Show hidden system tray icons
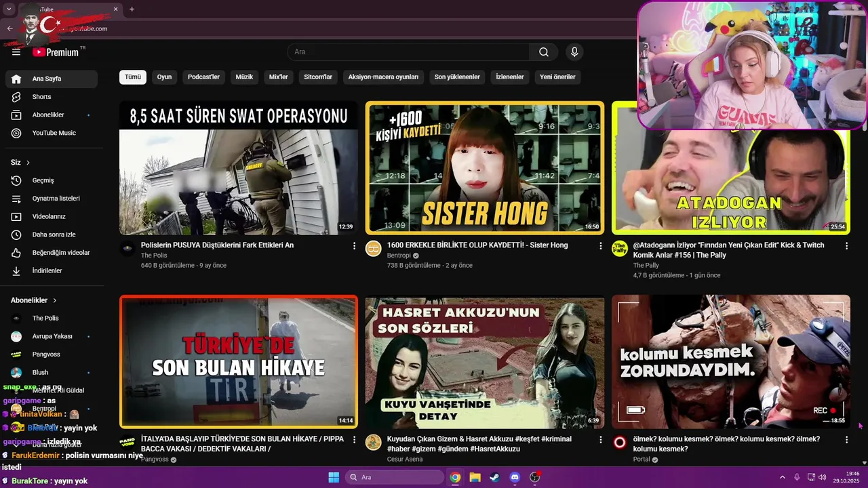 pyautogui.click(x=784, y=477)
